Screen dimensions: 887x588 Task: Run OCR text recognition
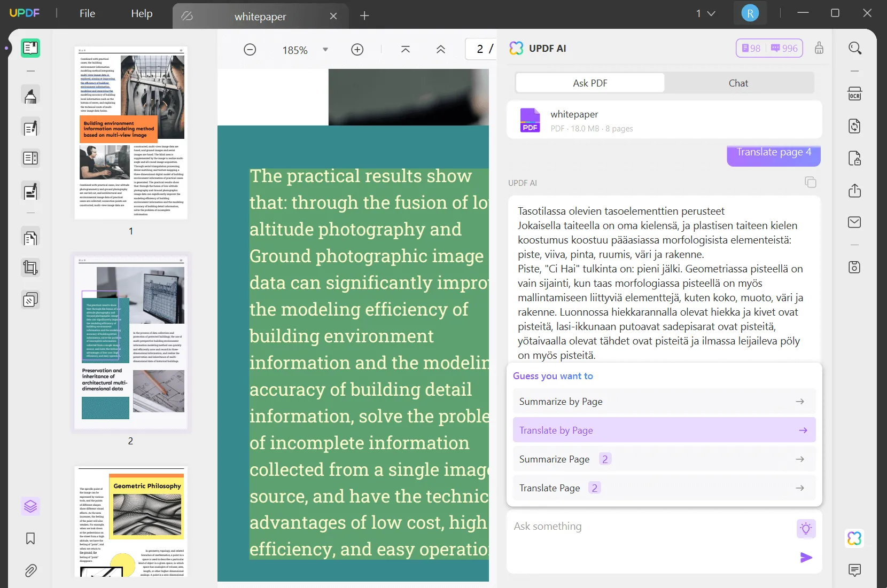(x=855, y=94)
